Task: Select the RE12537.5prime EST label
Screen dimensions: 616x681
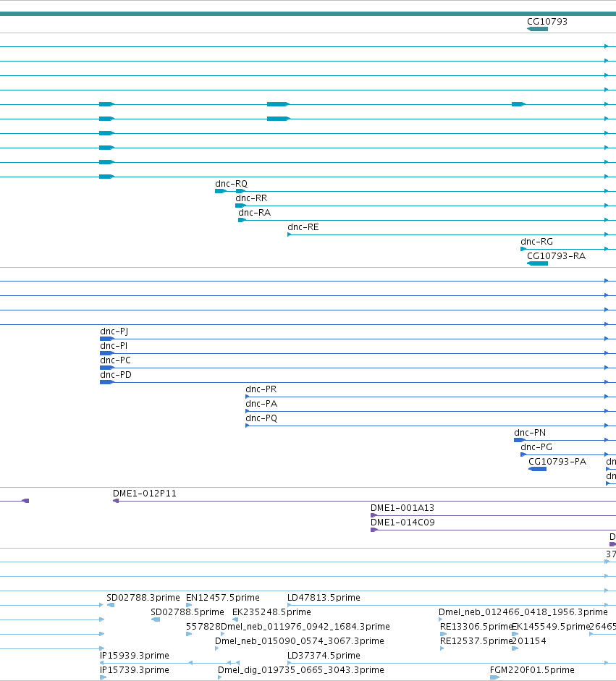Action: click(476, 641)
